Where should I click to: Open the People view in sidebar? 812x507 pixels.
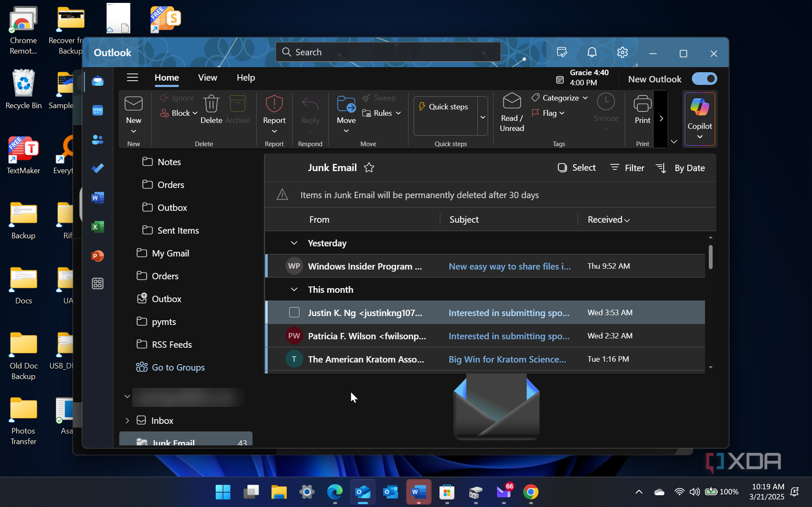[97, 139]
